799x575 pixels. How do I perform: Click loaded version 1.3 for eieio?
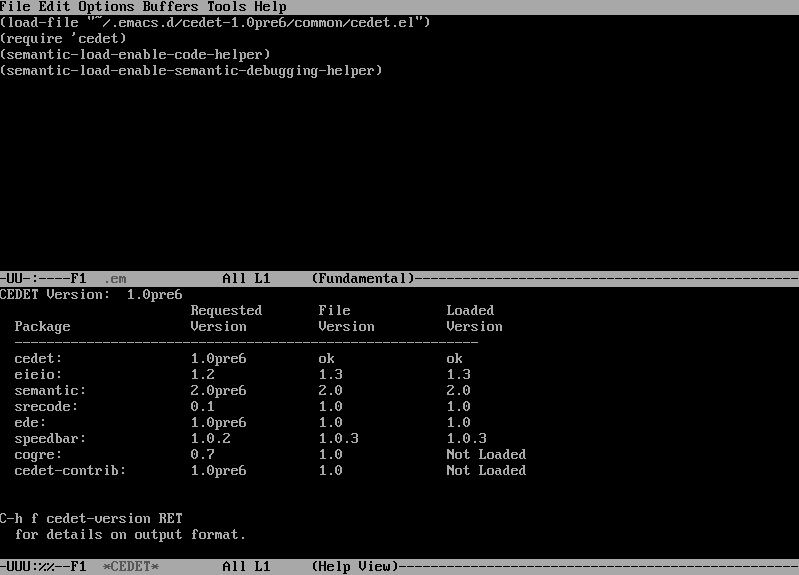[x=458, y=375]
